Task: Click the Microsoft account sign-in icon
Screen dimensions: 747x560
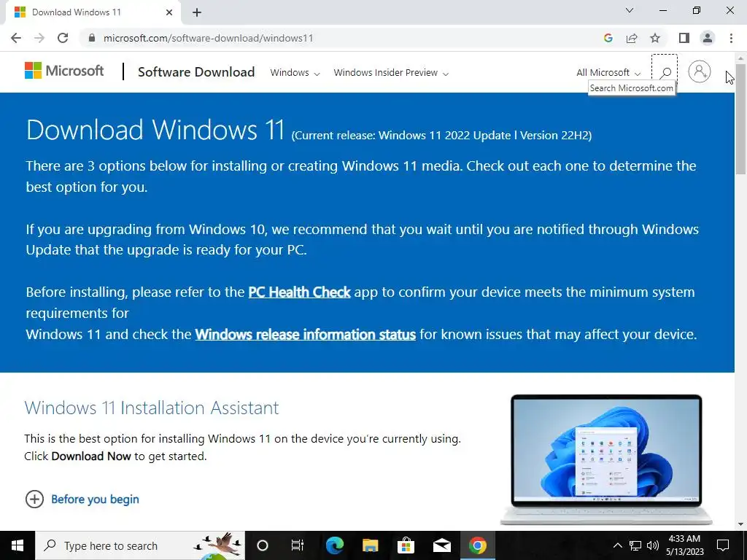Action: point(699,71)
